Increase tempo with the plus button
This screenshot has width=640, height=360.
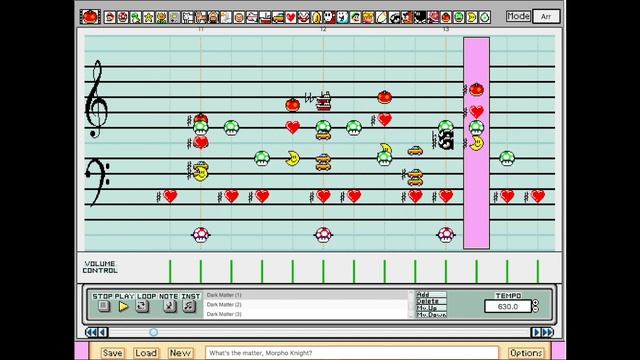point(536,303)
